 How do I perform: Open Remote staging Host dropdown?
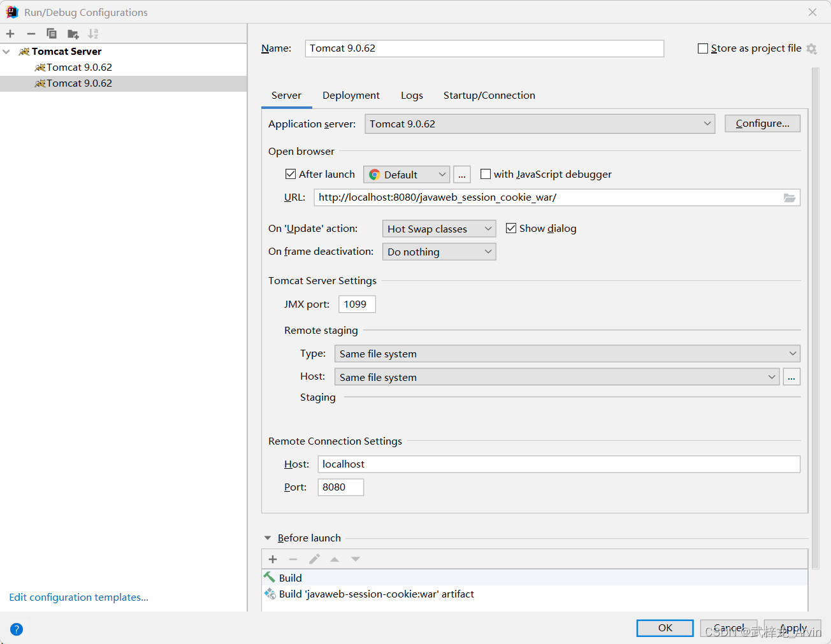557,377
